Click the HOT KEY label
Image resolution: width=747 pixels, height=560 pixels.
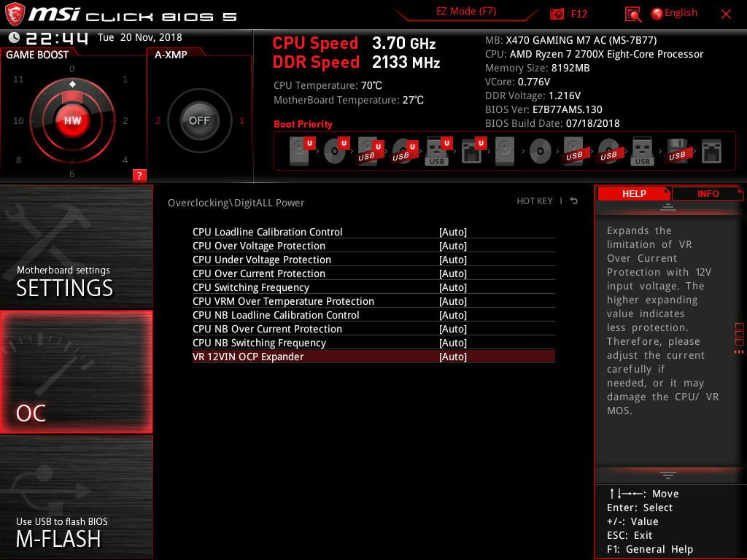pyautogui.click(x=535, y=201)
